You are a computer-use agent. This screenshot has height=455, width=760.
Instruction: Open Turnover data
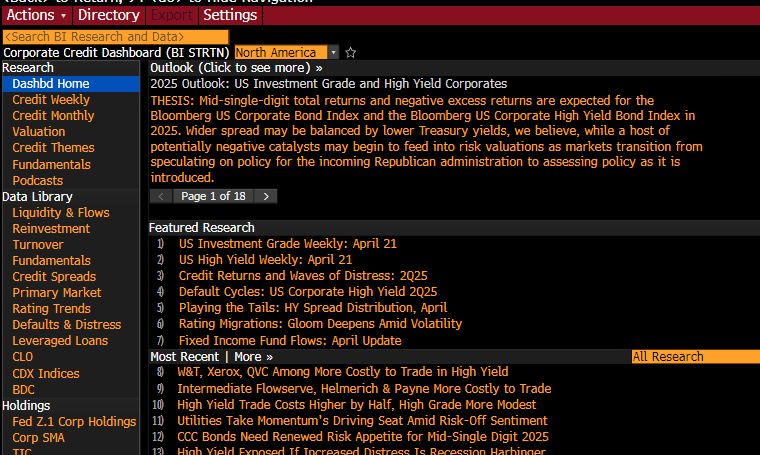tap(38, 245)
